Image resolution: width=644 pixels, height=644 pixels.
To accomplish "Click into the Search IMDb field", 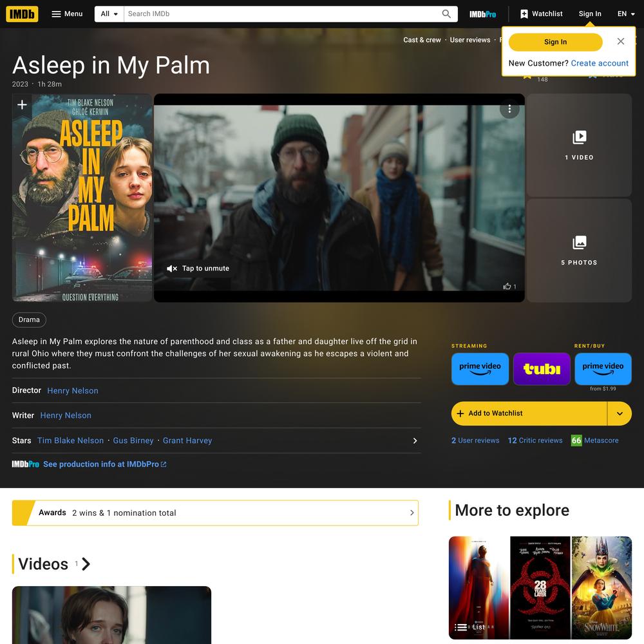I will point(282,14).
